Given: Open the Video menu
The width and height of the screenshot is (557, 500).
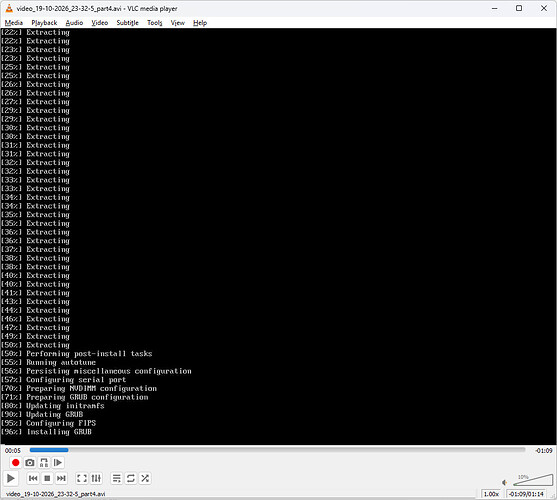Looking at the screenshot, I should (99, 23).
